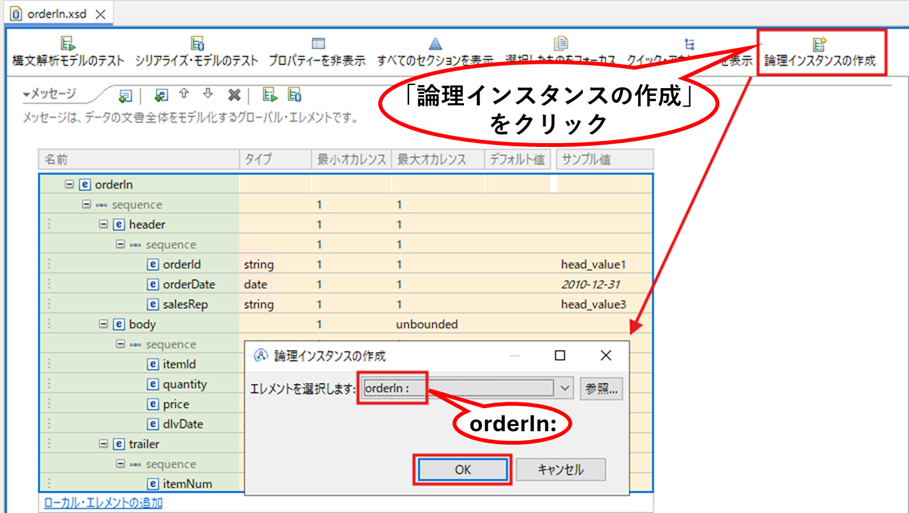Click the second add icon before the up arrow
This screenshot has width=909, height=513.
click(x=161, y=95)
